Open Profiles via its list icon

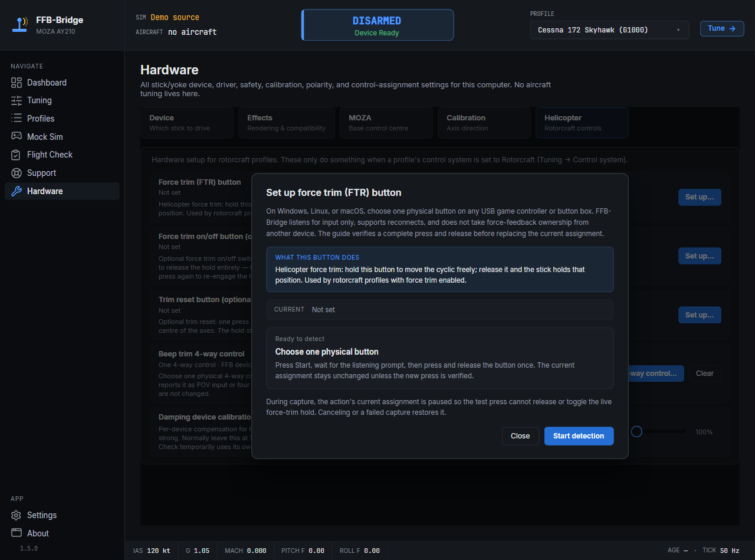(17, 119)
